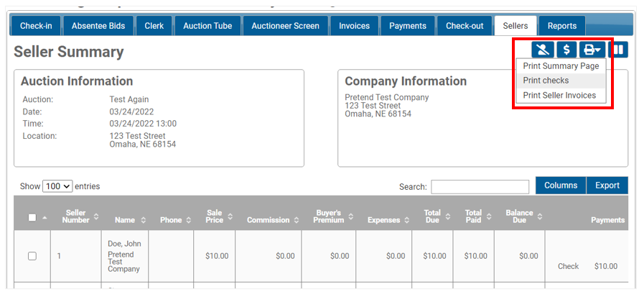The height and width of the screenshot is (297, 644).
Task: Select the Sellers tab
Action: click(515, 26)
